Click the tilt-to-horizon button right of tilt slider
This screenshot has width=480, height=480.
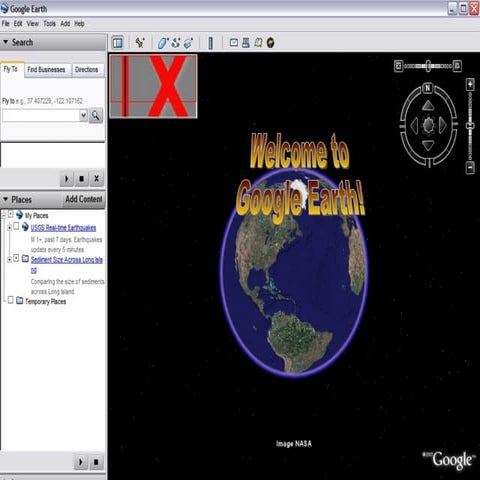tap(458, 66)
